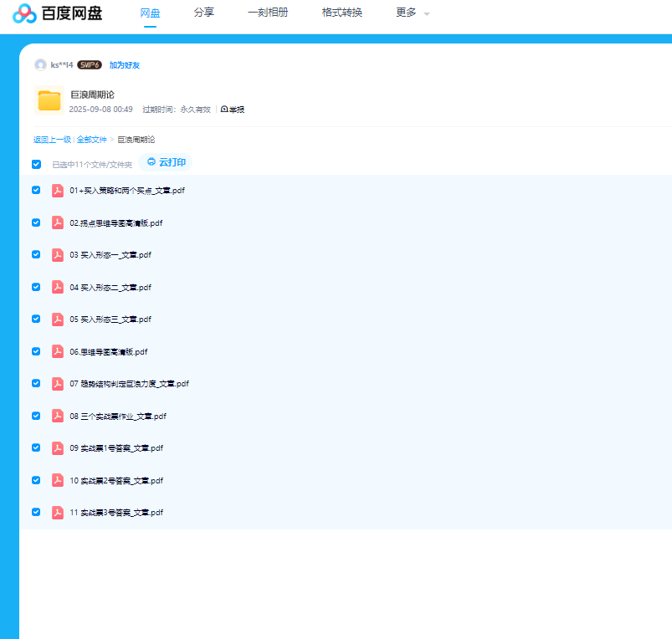Click the 举报 report icon
Image resolution: width=672 pixels, height=639 pixels.
[224, 110]
